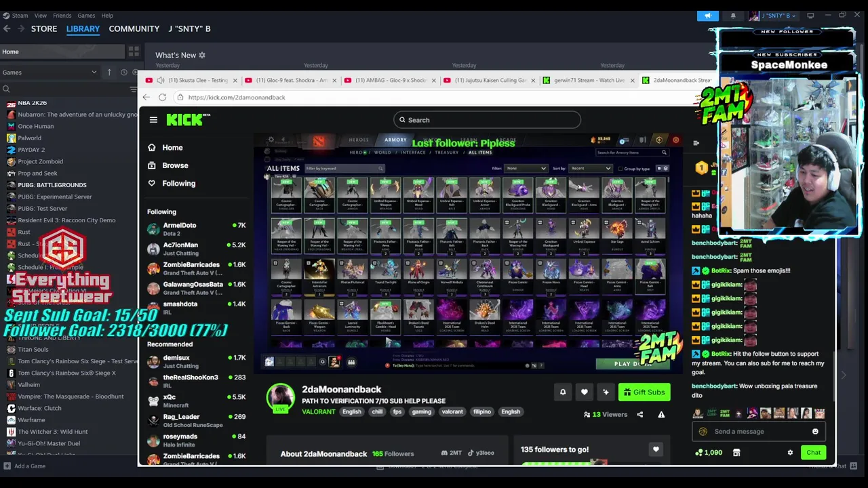Click the VALORANT category link
This screenshot has width=868, height=488.
(x=319, y=411)
